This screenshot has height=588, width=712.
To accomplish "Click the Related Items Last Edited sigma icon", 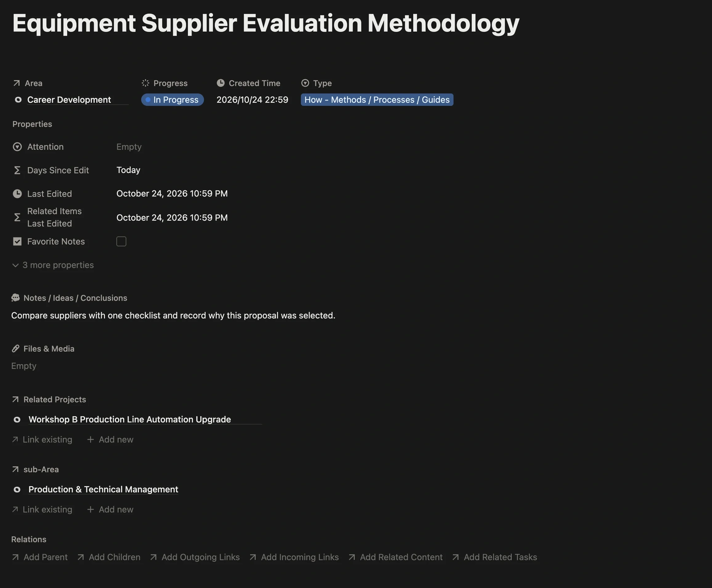I will [17, 217].
